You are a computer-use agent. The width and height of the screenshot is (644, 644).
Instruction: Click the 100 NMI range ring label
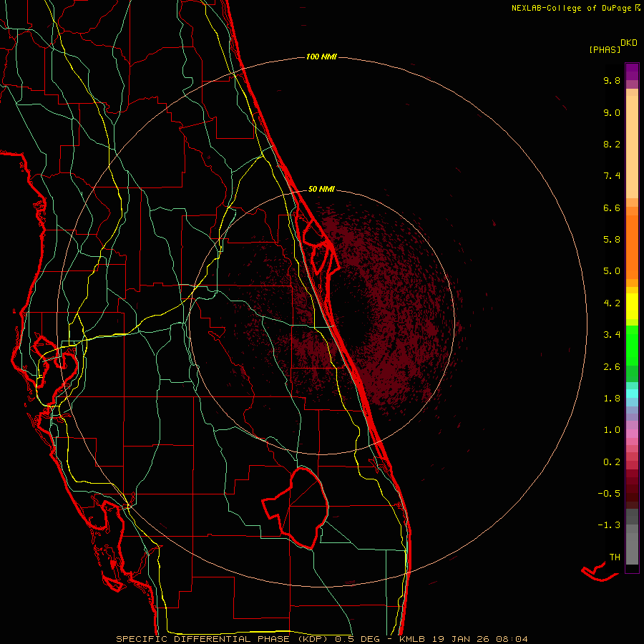coord(321,57)
